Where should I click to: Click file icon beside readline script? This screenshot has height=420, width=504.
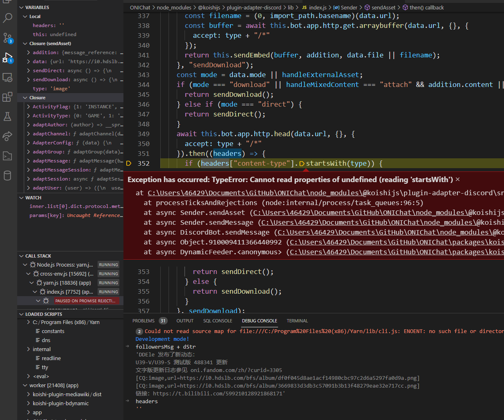click(x=38, y=358)
